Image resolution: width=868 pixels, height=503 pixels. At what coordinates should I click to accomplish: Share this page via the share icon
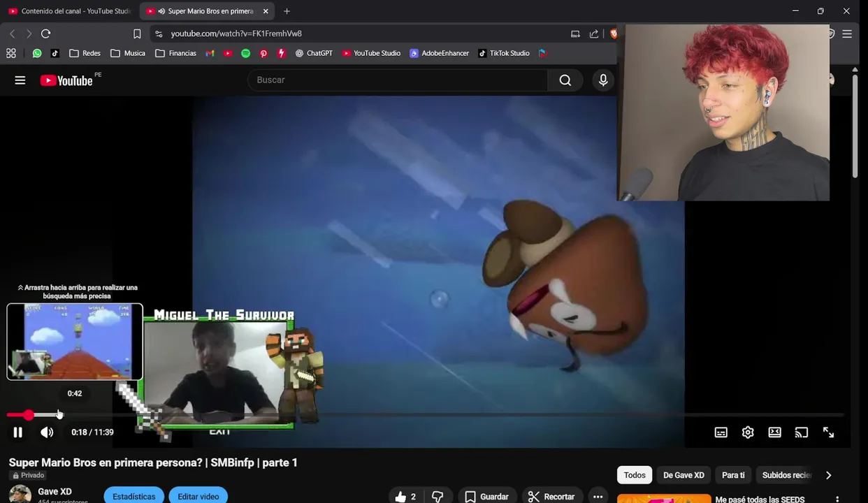pyautogui.click(x=594, y=34)
